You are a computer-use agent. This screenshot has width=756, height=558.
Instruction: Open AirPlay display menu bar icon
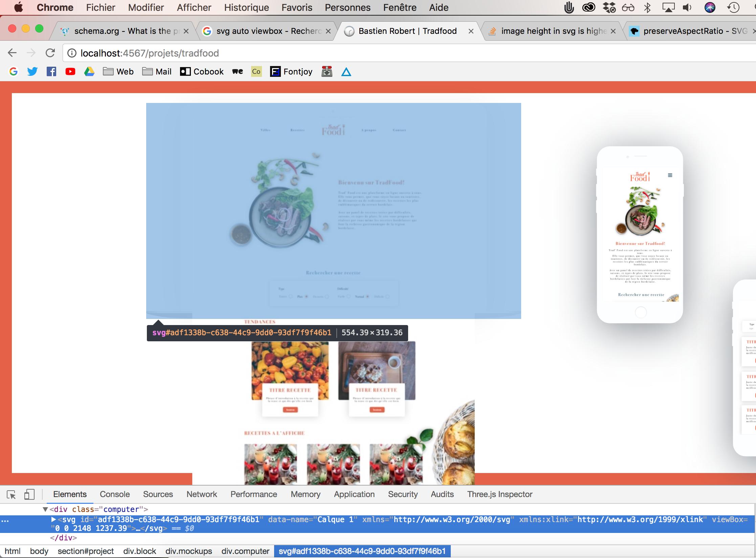coord(668,7)
